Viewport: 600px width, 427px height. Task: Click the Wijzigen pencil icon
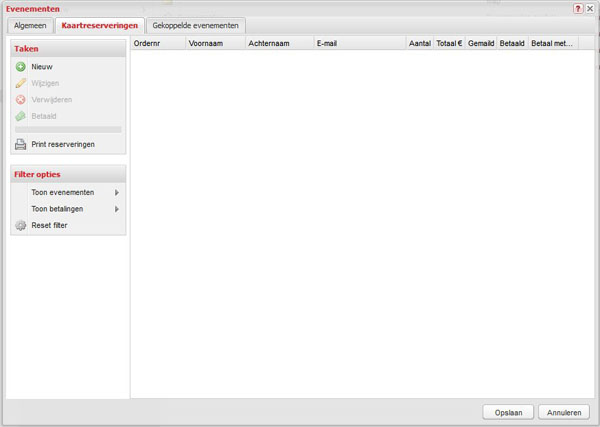pos(21,83)
